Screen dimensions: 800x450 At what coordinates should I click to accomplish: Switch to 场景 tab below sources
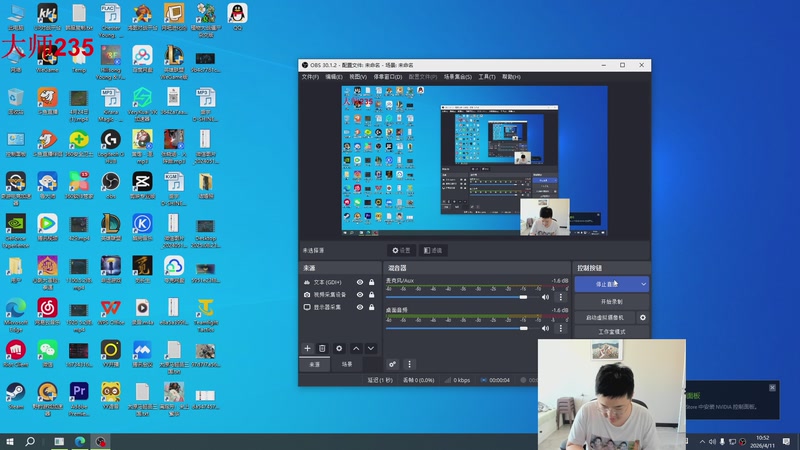click(x=347, y=364)
